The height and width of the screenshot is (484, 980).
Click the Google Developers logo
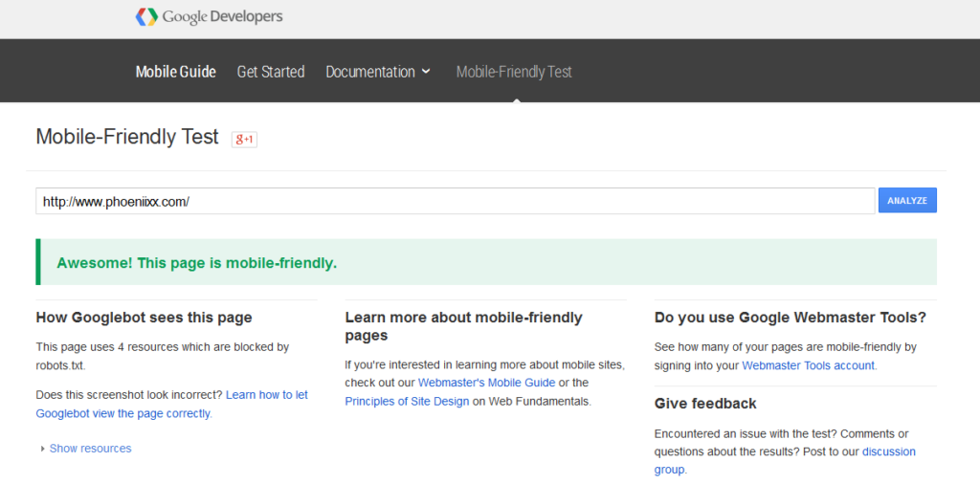tap(209, 17)
